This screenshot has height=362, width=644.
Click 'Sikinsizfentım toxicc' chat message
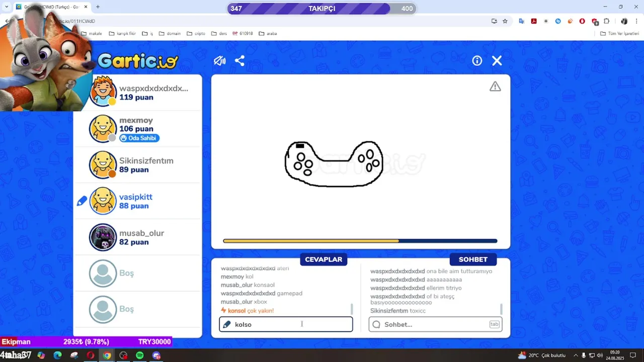(x=398, y=311)
